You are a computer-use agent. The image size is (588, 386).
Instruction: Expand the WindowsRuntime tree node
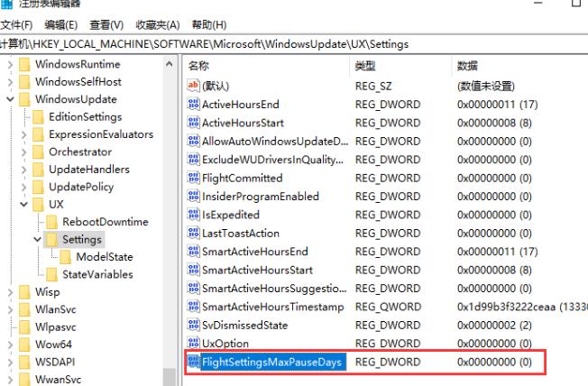(x=10, y=65)
